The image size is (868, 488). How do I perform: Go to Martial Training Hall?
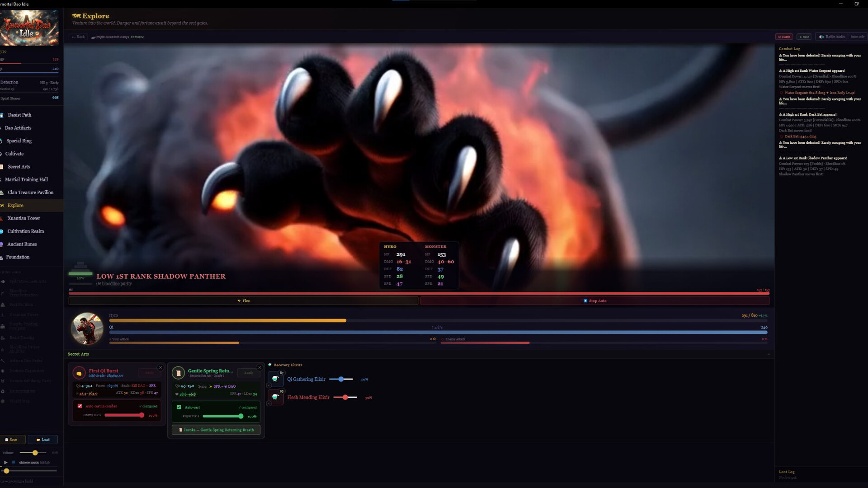[26, 179]
